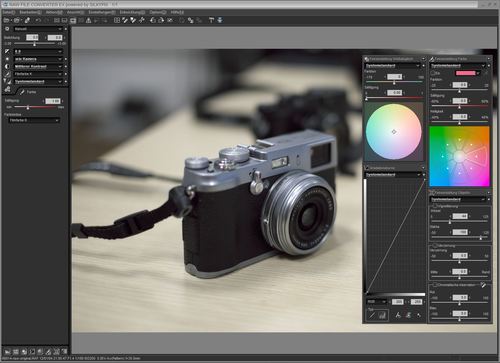Click the white balance icon above the contrast row
Image resolution: width=500 pixels, height=363 pixels.
7,59
